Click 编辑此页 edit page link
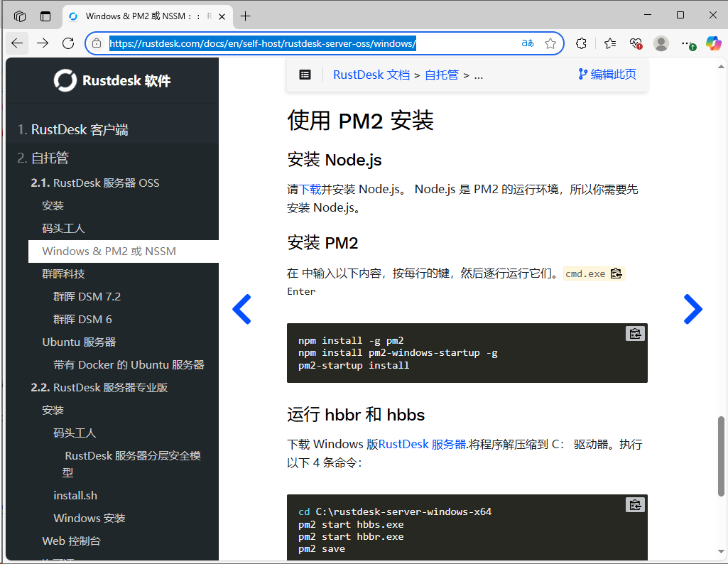728x564 pixels. point(607,75)
